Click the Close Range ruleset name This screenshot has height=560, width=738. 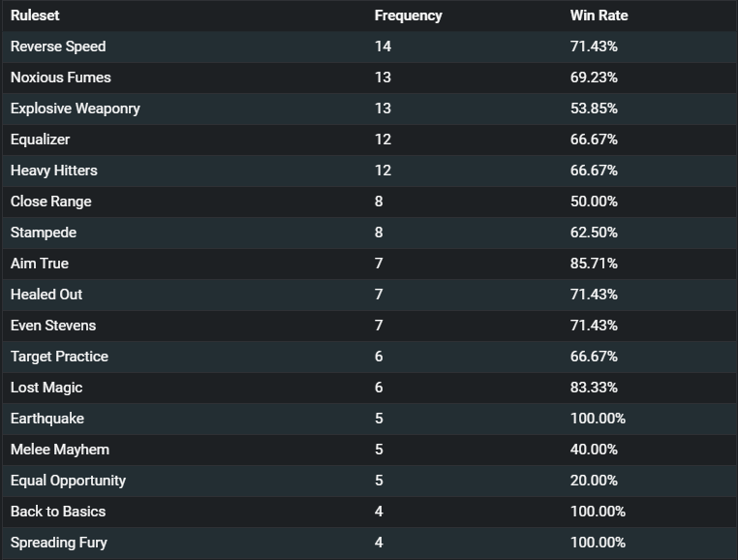pyautogui.click(x=50, y=202)
